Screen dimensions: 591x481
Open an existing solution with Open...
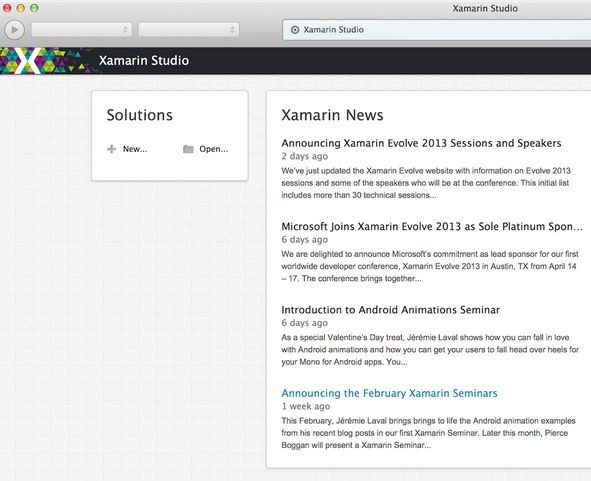coord(214,149)
